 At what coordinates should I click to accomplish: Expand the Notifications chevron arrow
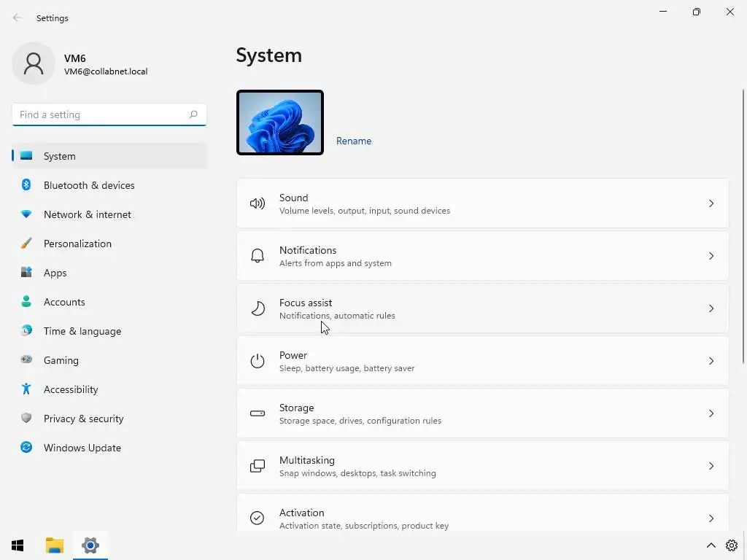pos(711,256)
